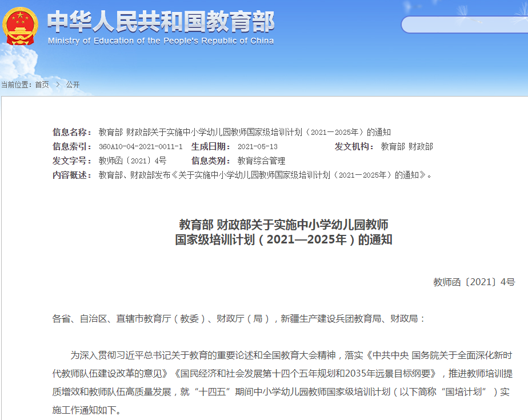The image size is (528, 420).
Task: Click the 信息索引 label
Action: point(72,146)
